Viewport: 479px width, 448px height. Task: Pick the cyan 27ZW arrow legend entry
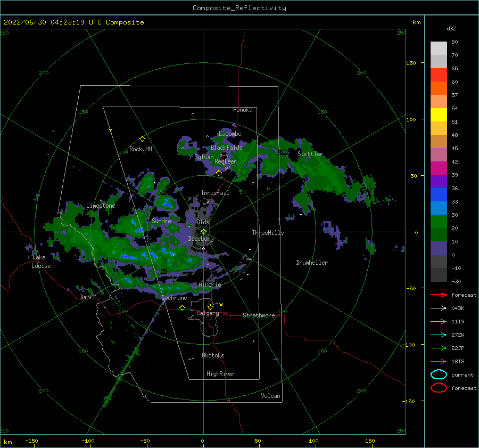pyautogui.click(x=439, y=335)
